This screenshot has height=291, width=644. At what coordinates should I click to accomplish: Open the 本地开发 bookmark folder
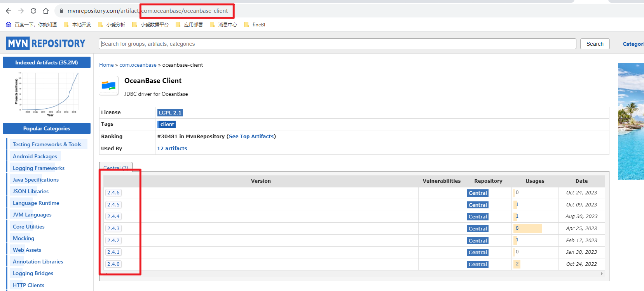(77, 24)
